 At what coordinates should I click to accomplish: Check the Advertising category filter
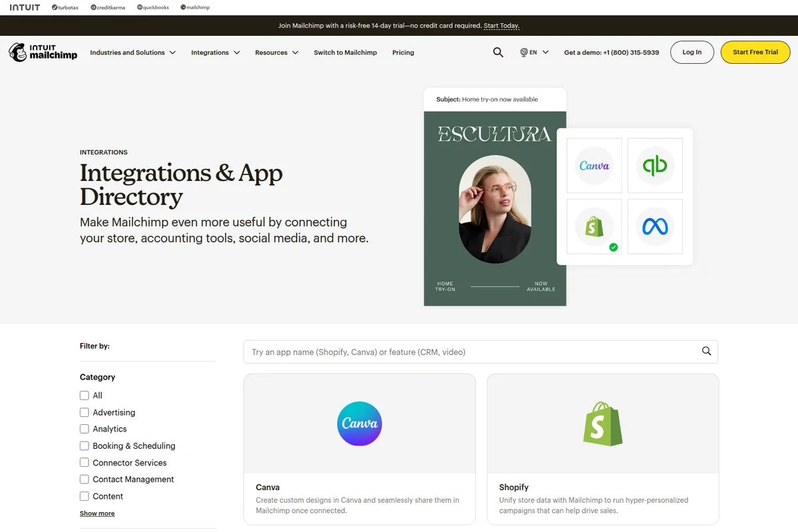84,412
